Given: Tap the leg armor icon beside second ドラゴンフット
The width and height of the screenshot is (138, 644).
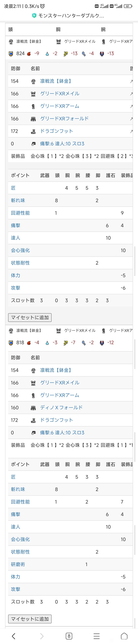Looking at the screenshot, I should click(x=33, y=421).
